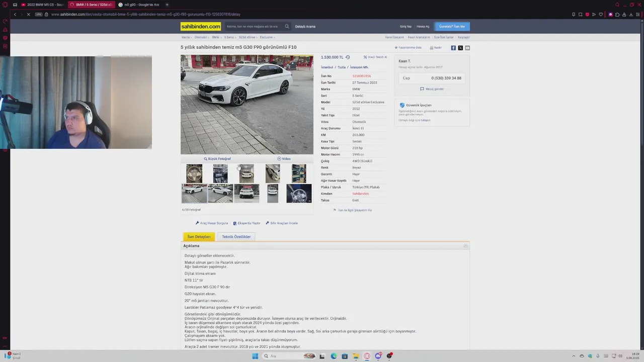Click Tuzla location link
The image size is (644, 362).
342,67
